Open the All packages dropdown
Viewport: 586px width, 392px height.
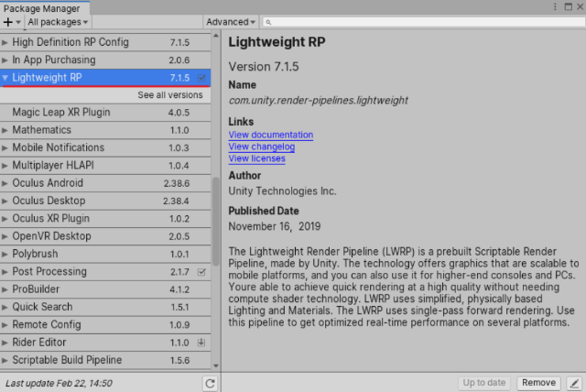(58, 22)
